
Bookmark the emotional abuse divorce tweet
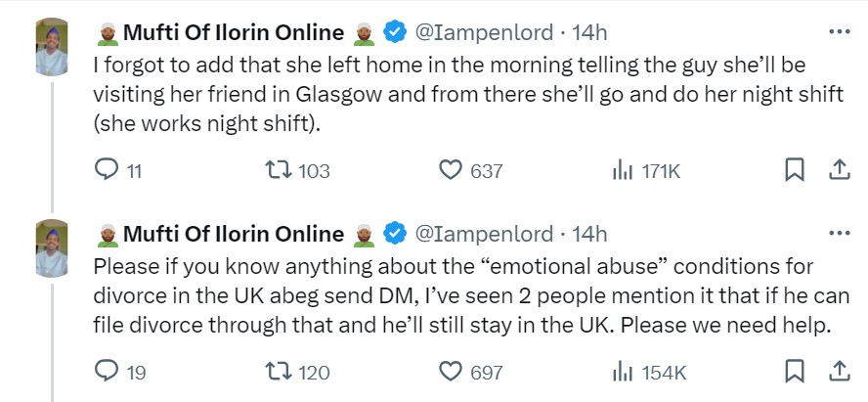point(794,372)
